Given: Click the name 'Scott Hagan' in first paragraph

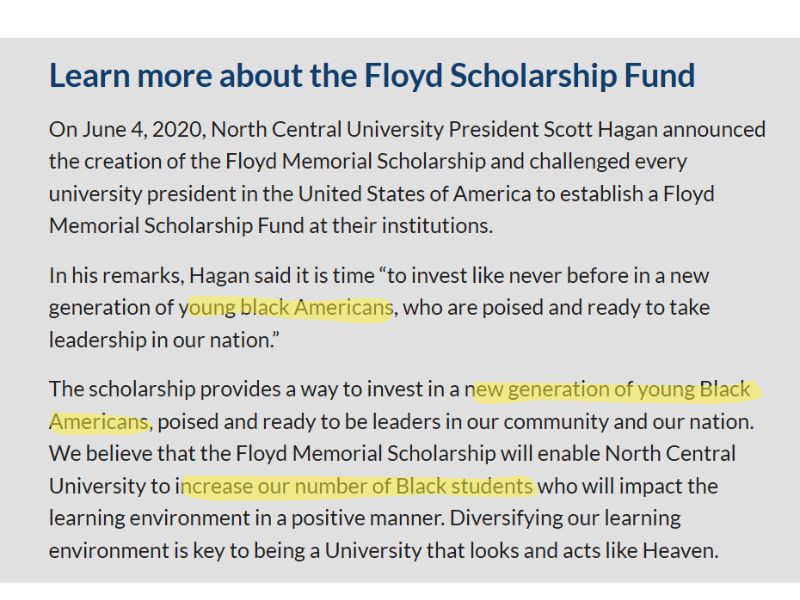Looking at the screenshot, I should point(601,130).
